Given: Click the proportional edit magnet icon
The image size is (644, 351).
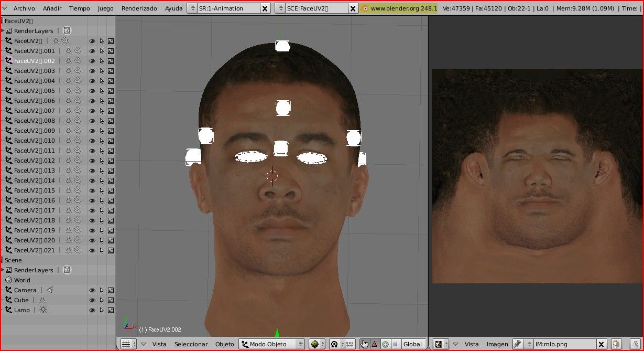Looking at the screenshot, I should click(x=334, y=344).
